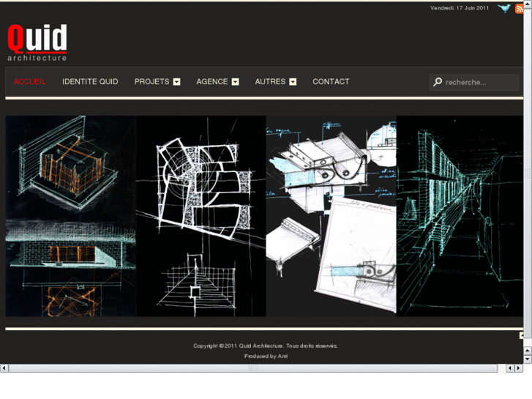Go to the ACCUEIL menu item
532x399 pixels.
[29, 82]
